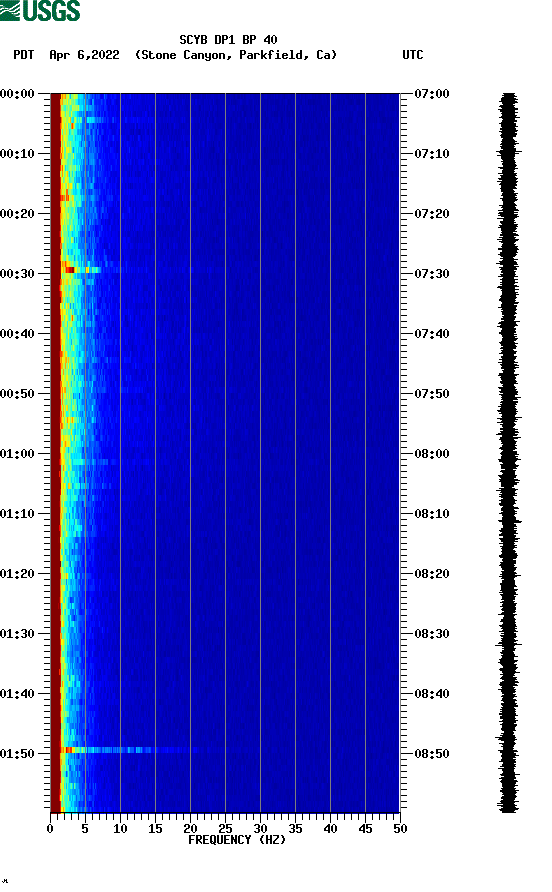Click the '45' frequency axis label
552x892 pixels.
click(365, 829)
